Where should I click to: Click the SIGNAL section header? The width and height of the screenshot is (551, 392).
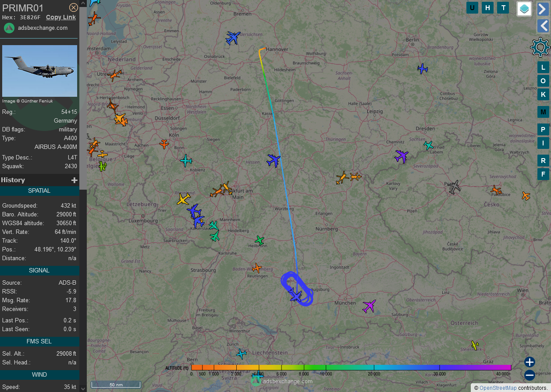coord(39,271)
